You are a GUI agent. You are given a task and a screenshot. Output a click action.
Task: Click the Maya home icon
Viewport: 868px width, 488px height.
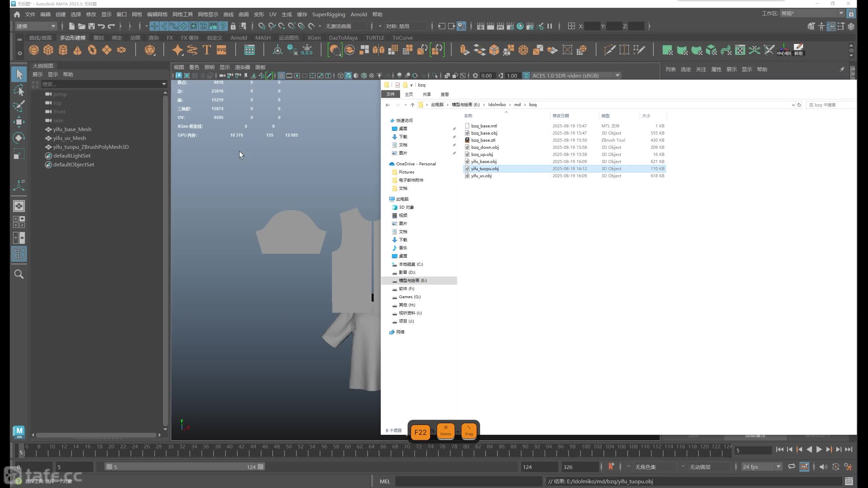coord(17,14)
